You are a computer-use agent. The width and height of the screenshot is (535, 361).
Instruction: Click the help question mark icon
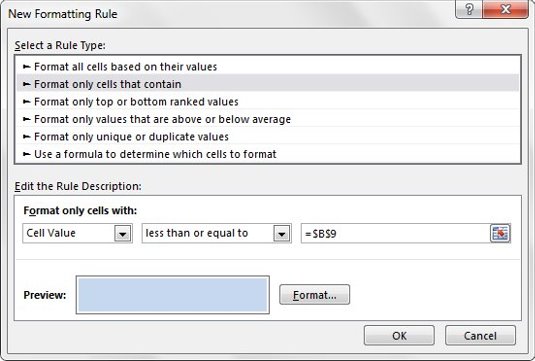469,9
